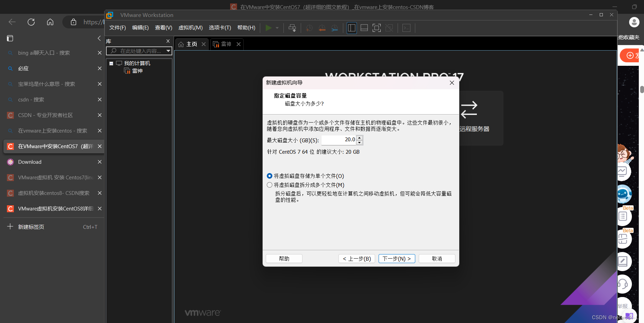Click the Unity mode toolbar icon
This screenshot has height=323, width=644.
click(389, 28)
